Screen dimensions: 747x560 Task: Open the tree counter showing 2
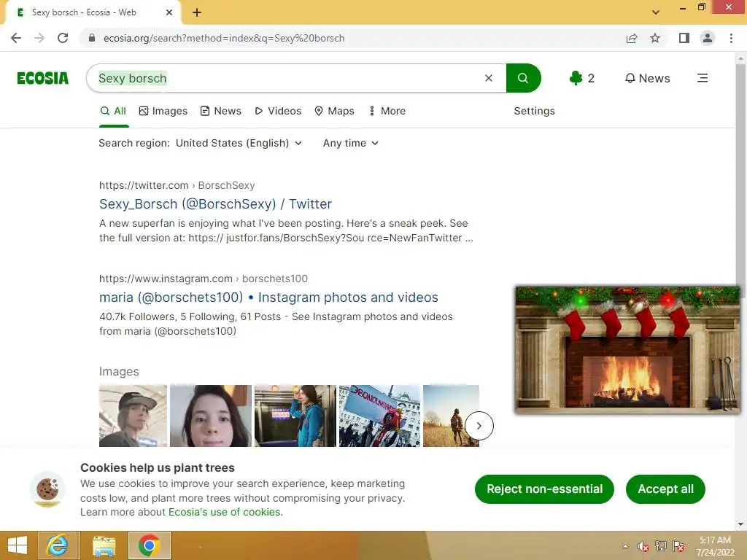click(x=581, y=78)
